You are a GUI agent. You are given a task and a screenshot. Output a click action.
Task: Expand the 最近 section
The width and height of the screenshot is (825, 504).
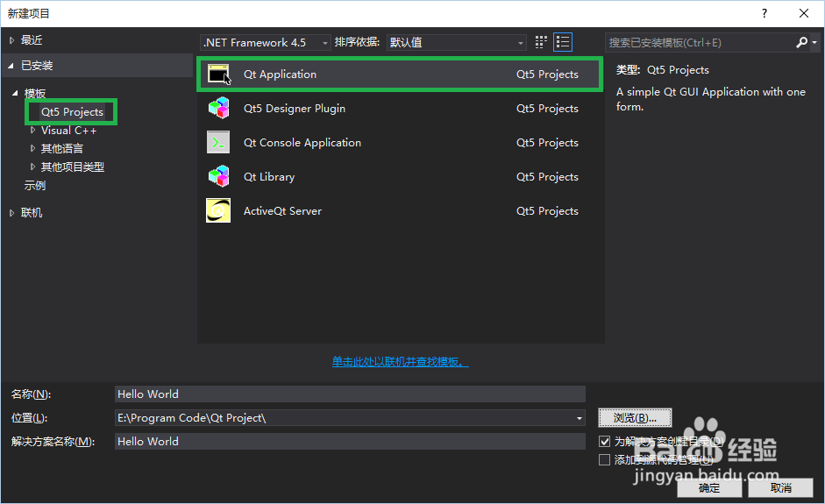coord(12,40)
